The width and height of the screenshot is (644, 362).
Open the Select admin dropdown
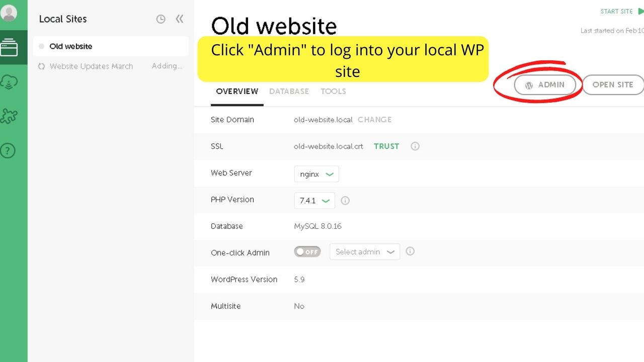click(365, 252)
